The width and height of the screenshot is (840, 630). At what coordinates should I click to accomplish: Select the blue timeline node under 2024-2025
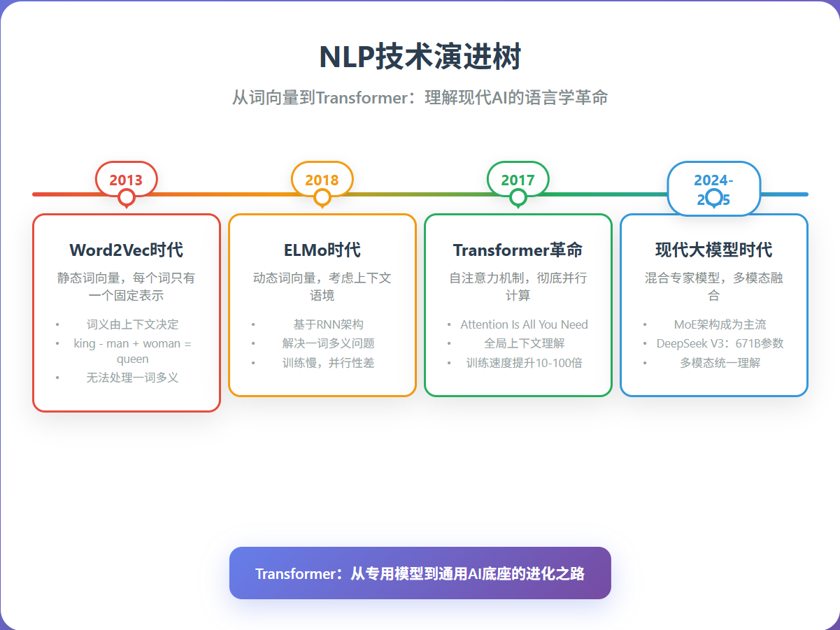pos(713,197)
